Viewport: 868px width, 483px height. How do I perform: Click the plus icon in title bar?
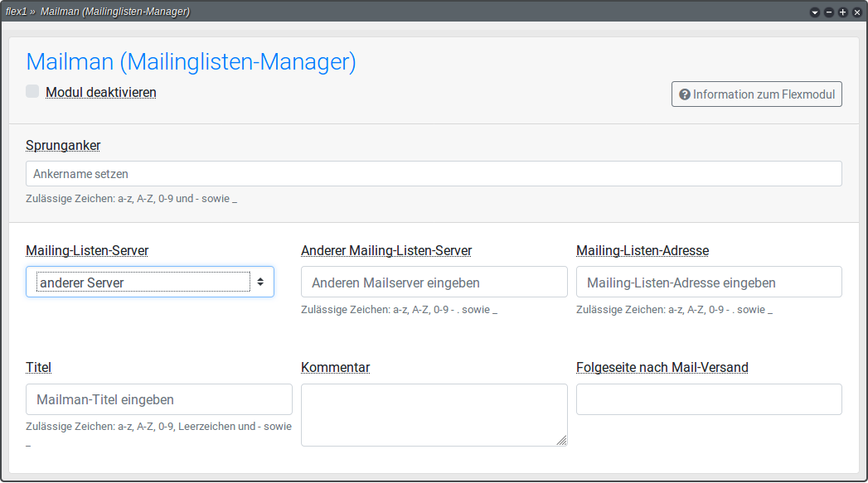click(x=843, y=12)
